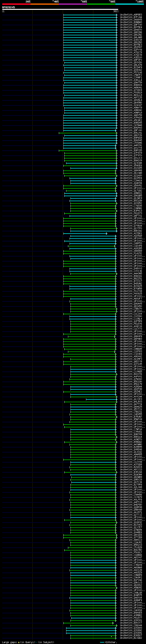Select hit label UniRef100_A0Z1R5
146x644 pixels.
[x=131, y=168]
